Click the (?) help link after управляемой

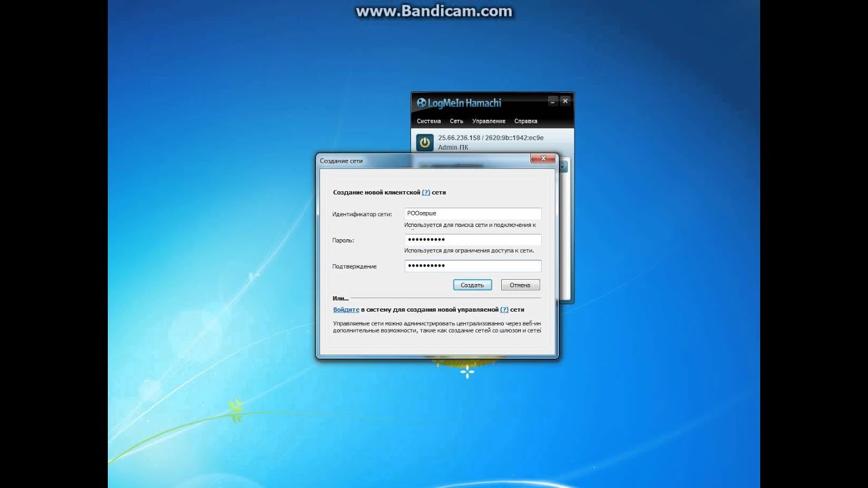coord(504,310)
